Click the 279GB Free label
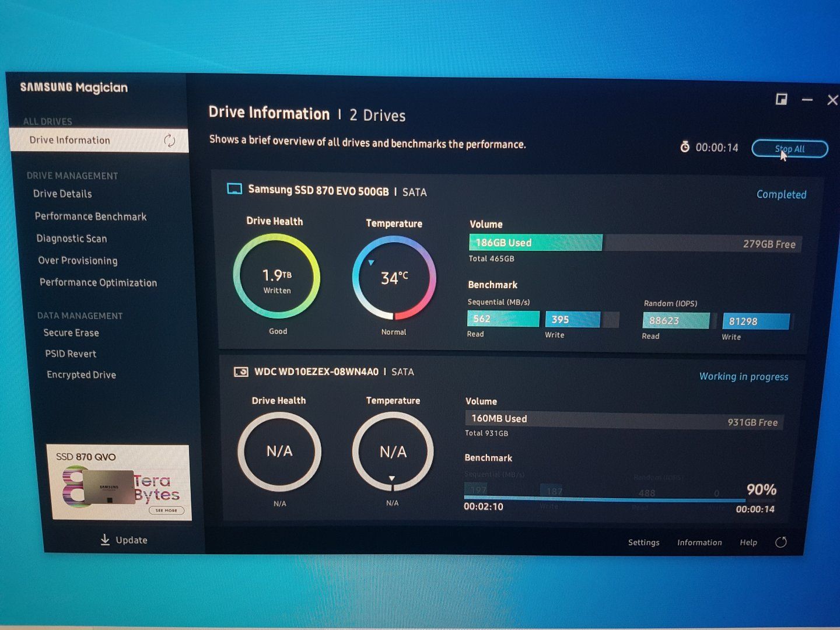 [769, 244]
